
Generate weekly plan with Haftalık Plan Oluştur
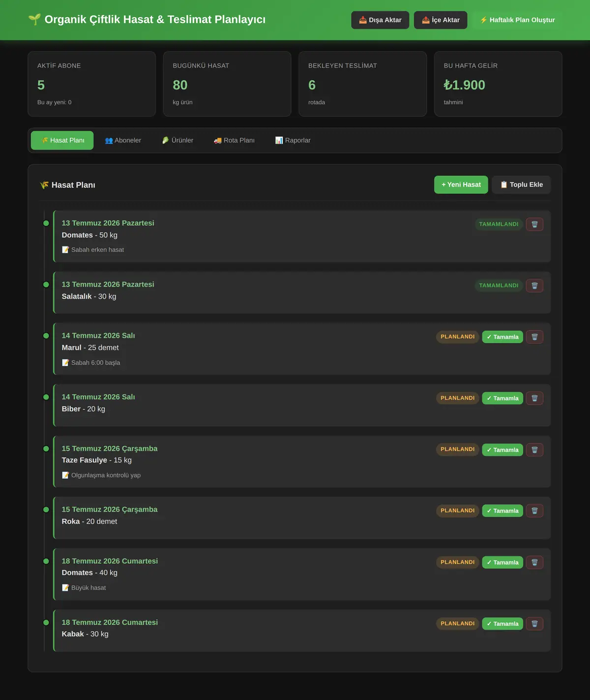517,20
